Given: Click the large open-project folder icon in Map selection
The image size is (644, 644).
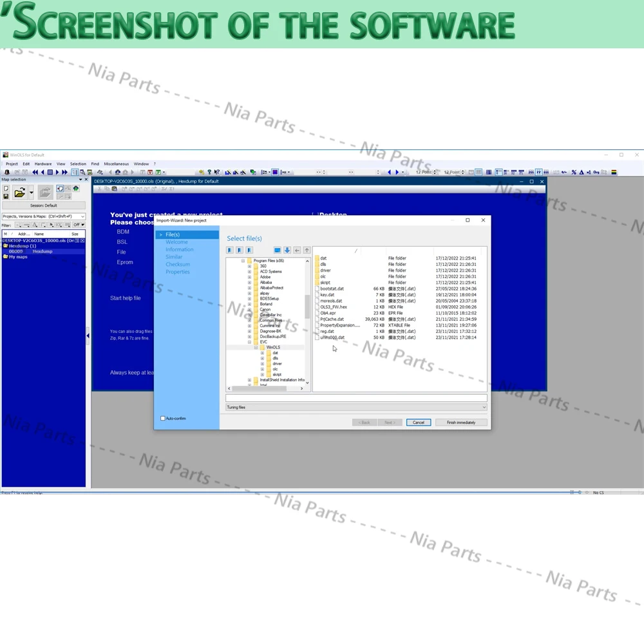Looking at the screenshot, I should [19, 192].
